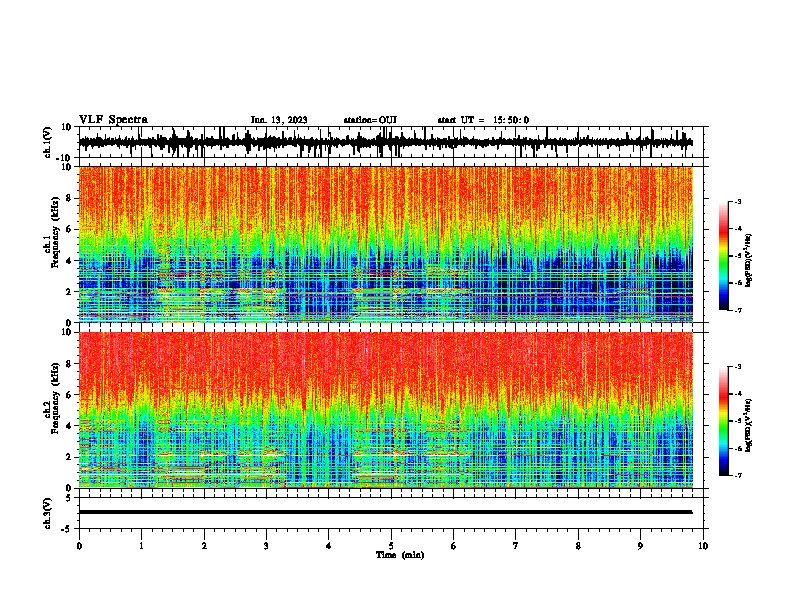Click the ch.1(V) waveform axis label
The width and height of the screenshot is (792, 612).
pos(48,142)
